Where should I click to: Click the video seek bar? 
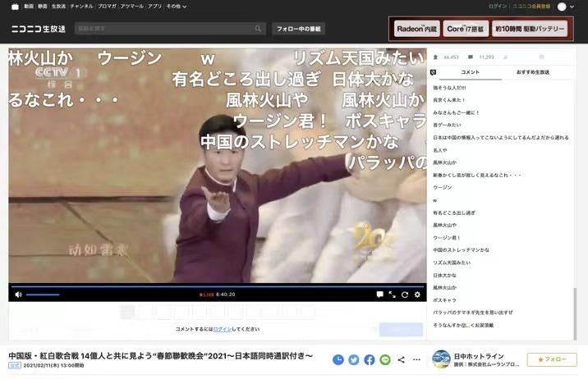218,286
